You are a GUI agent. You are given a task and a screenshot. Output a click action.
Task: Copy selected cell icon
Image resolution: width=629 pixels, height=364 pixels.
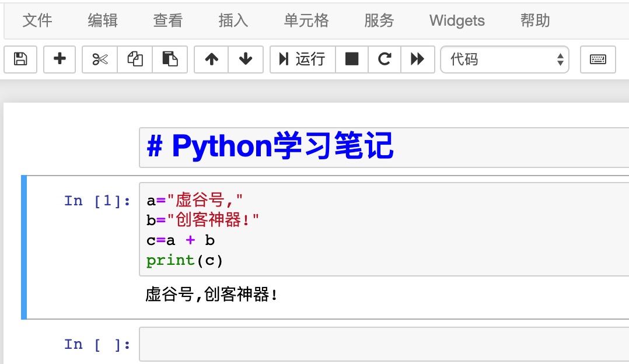click(135, 60)
